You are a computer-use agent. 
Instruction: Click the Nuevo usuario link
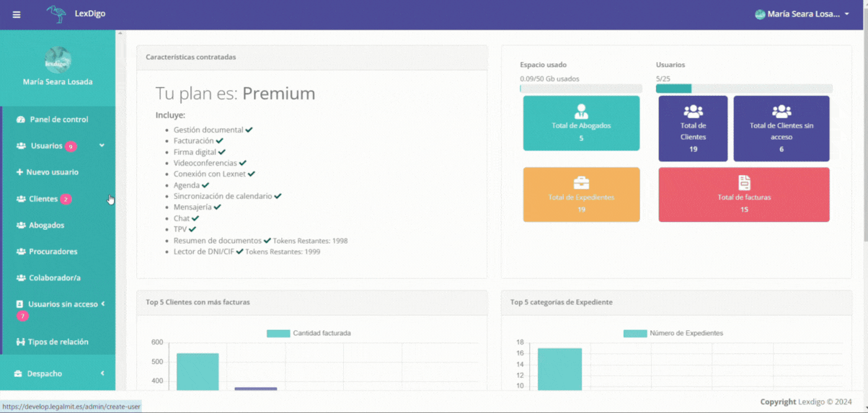[x=52, y=172]
